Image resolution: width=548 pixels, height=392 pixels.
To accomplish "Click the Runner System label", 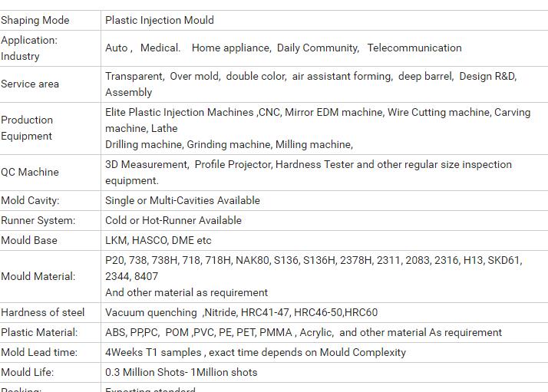I will (x=38, y=220).
